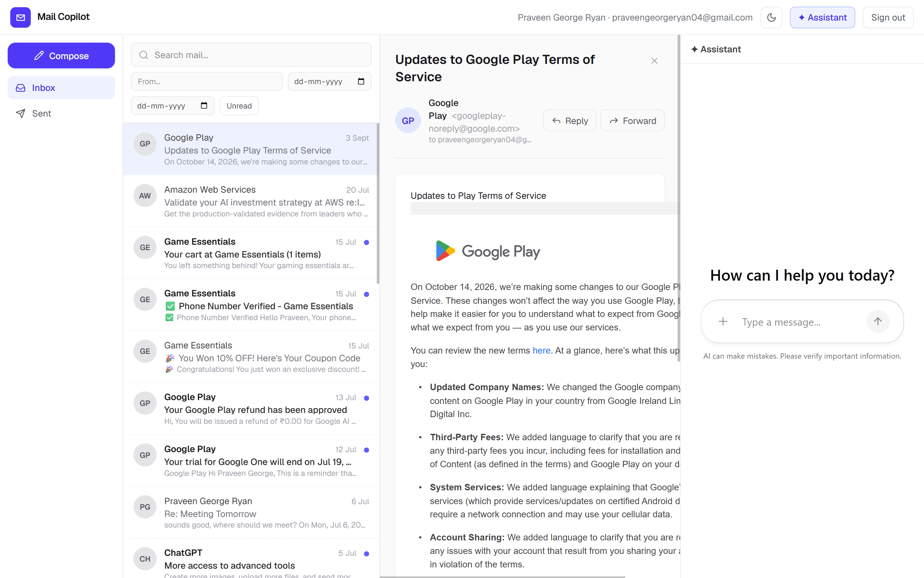
Task: Click the first dd-mm-yyyy date field
Action: [329, 82]
